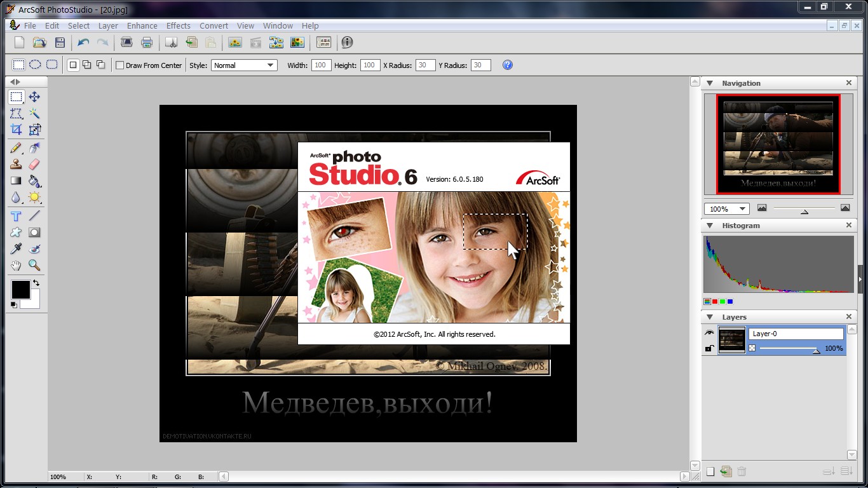868x488 pixels.
Task: Enable Draw From Center checkbox
Action: 119,65
